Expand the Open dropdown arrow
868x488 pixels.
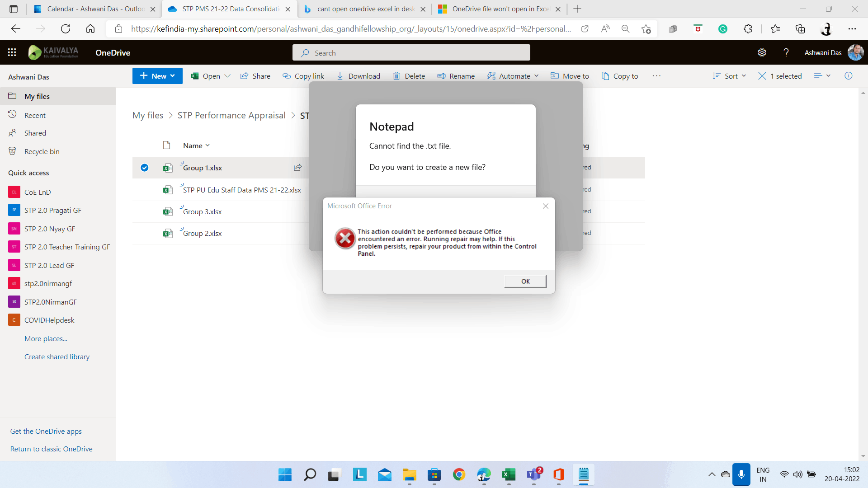pos(227,76)
